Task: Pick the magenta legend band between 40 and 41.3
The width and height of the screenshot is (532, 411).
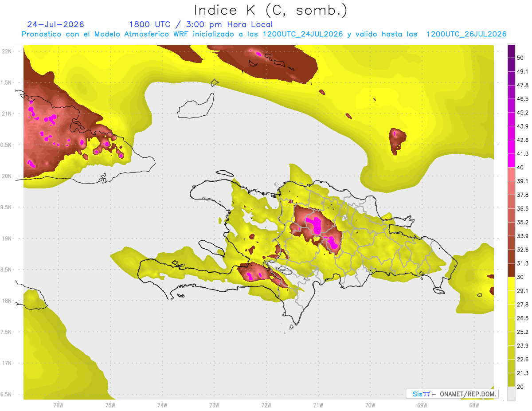Action: click(511, 160)
